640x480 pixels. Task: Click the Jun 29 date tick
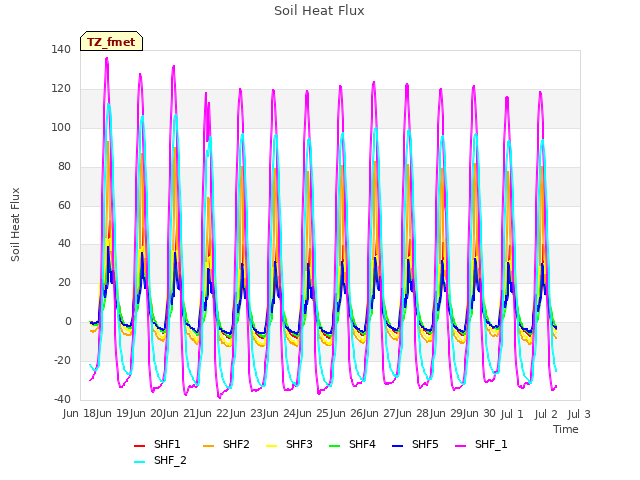point(446,414)
